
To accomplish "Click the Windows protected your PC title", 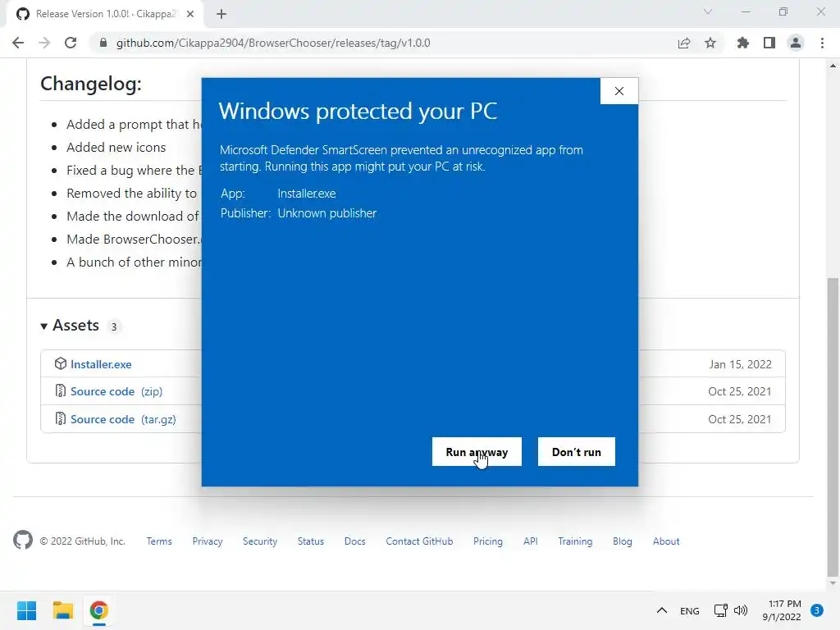I will (358, 111).
